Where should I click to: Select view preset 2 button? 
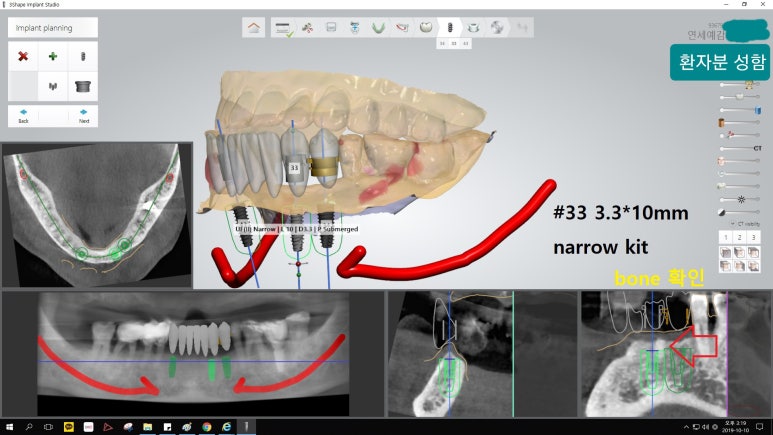[739, 237]
